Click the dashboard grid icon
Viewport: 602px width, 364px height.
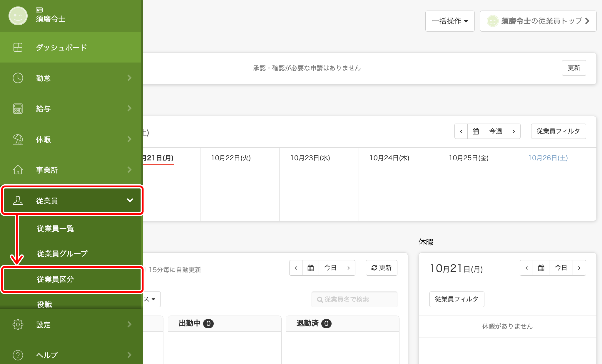pos(18,47)
